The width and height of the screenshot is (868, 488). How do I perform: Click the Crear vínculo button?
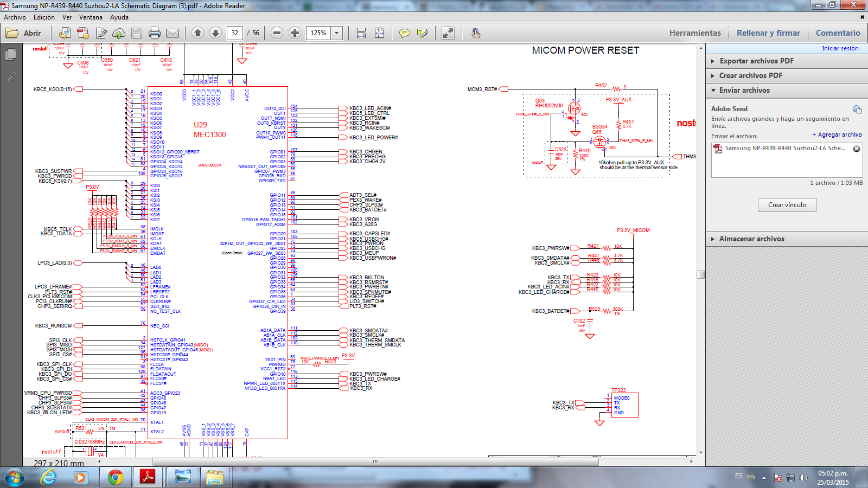point(787,205)
